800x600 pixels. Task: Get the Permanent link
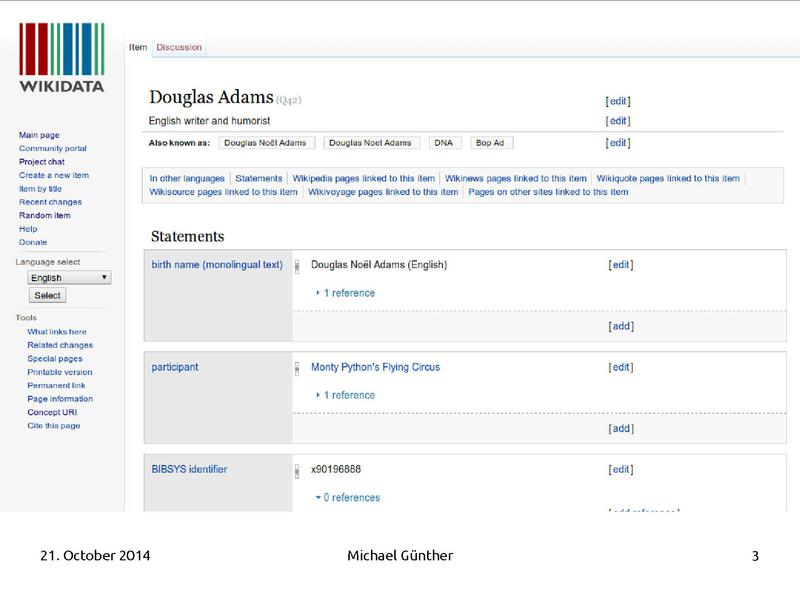click(x=57, y=385)
